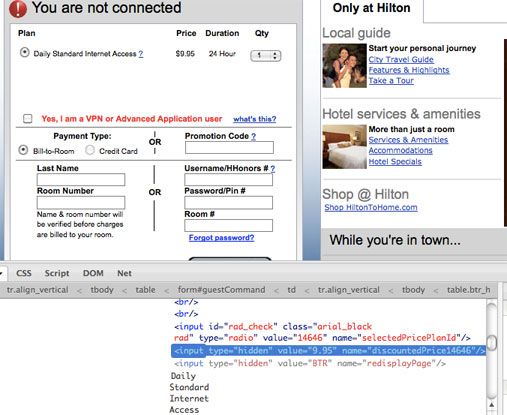Focus the Room # field
This screenshot has width=507, height=415.
pyautogui.click(x=228, y=226)
